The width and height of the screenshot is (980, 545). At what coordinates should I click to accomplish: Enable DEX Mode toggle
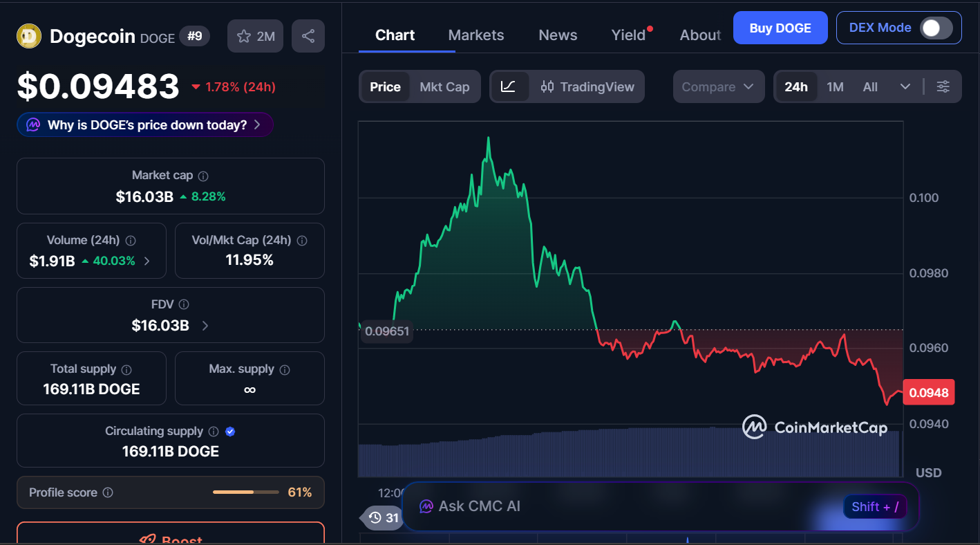click(x=936, y=28)
